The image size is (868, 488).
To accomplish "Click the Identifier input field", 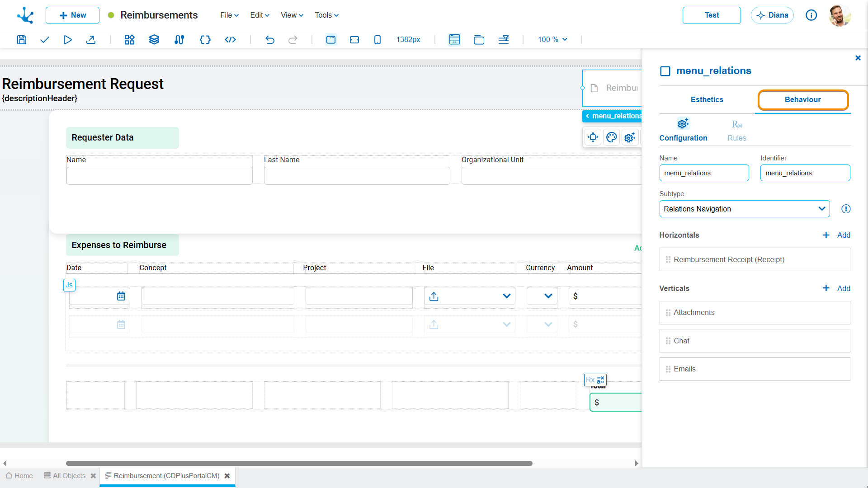I will (805, 173).
